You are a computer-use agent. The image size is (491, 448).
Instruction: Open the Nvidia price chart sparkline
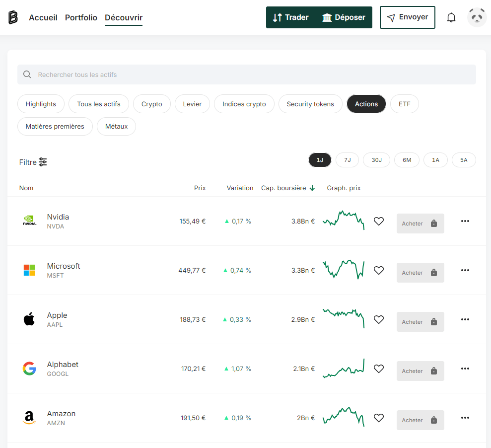click(344, 220)
